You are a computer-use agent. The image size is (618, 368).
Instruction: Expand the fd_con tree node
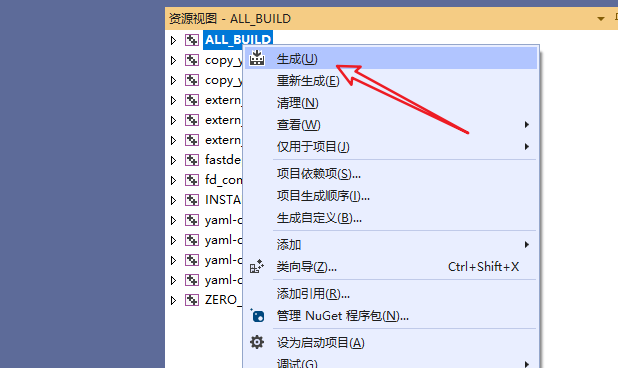173,180
